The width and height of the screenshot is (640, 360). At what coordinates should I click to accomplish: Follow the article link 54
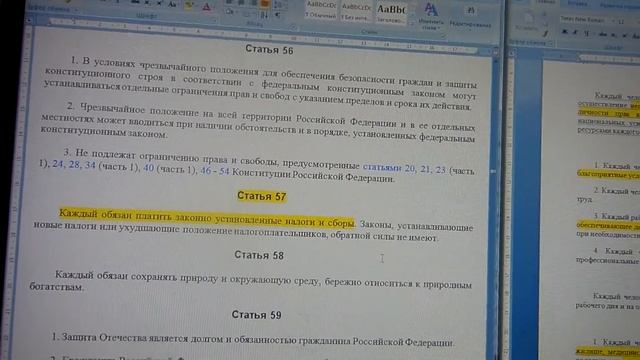click(224, 171)
